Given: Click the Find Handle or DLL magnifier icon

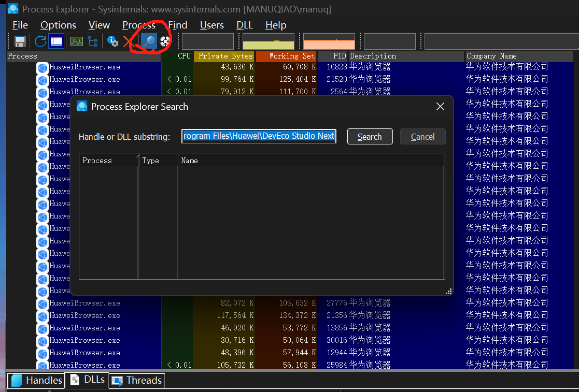Looking at the screenshot, I should click(149, 41).
